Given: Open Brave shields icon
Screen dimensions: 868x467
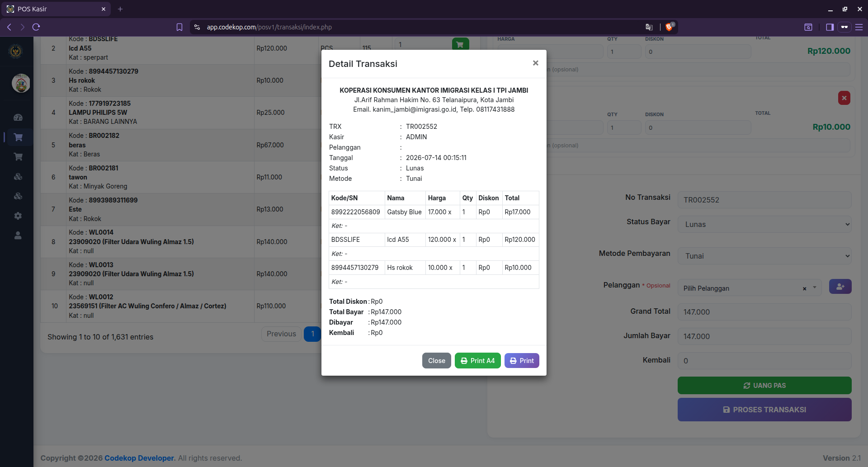Looking at the screenshot, I should (x=670, y=27).
